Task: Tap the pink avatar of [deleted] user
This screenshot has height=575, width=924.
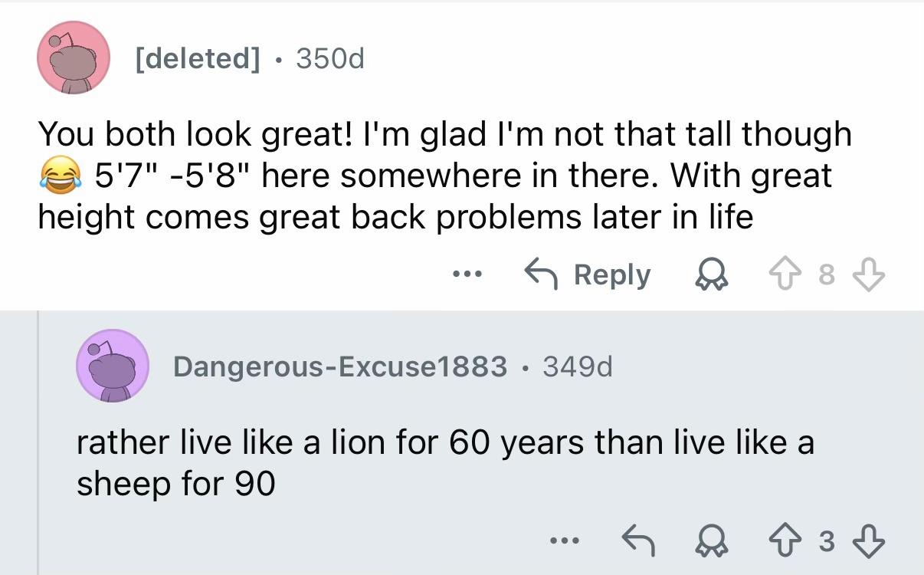Action: point(74,58)
